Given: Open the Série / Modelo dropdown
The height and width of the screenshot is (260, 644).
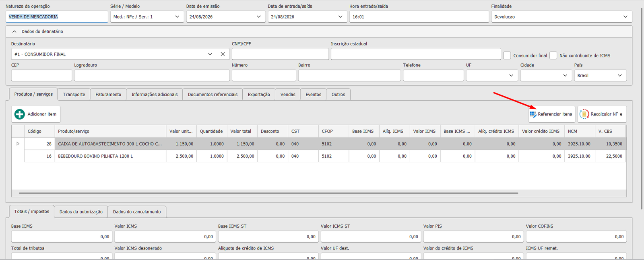Looking at the screenshot, I should 177,17.
